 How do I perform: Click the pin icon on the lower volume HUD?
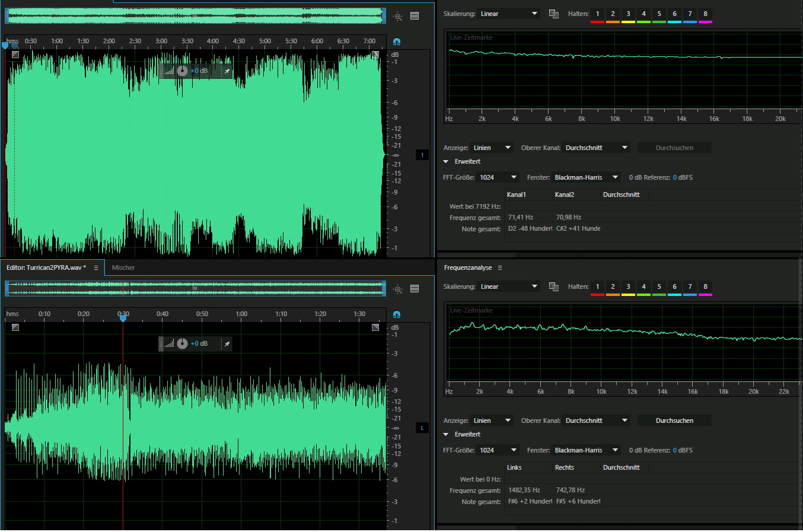coord(227,344)
